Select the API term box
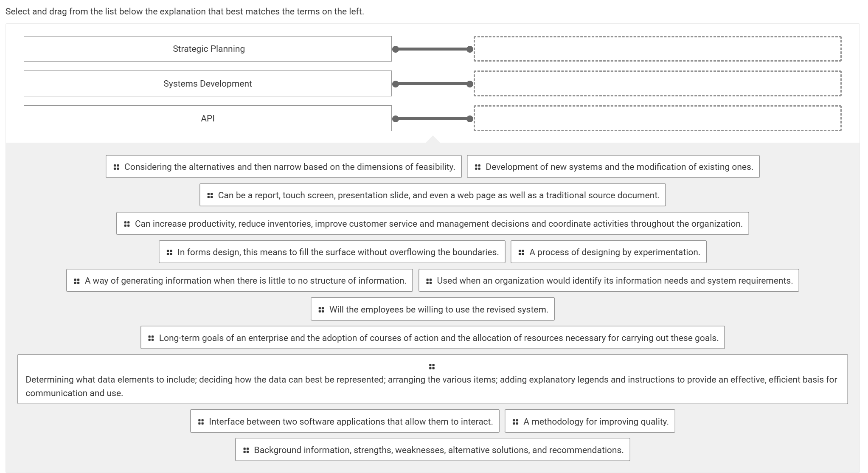 208,118
